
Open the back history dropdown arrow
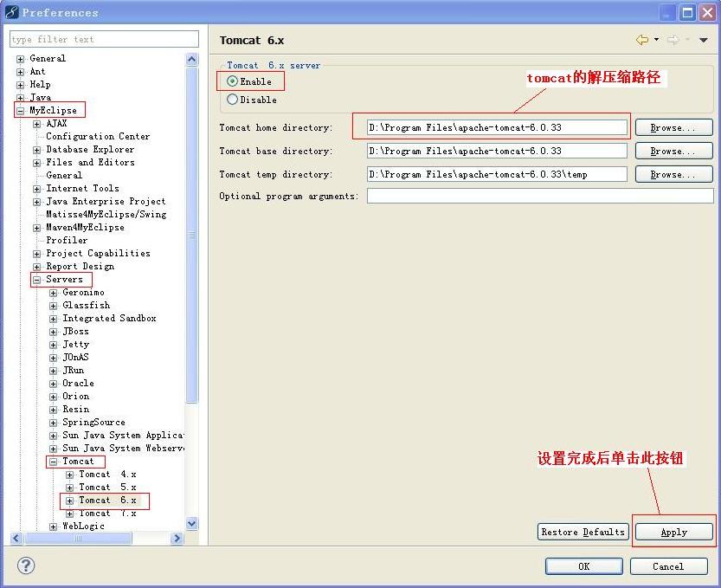[657, 40]
